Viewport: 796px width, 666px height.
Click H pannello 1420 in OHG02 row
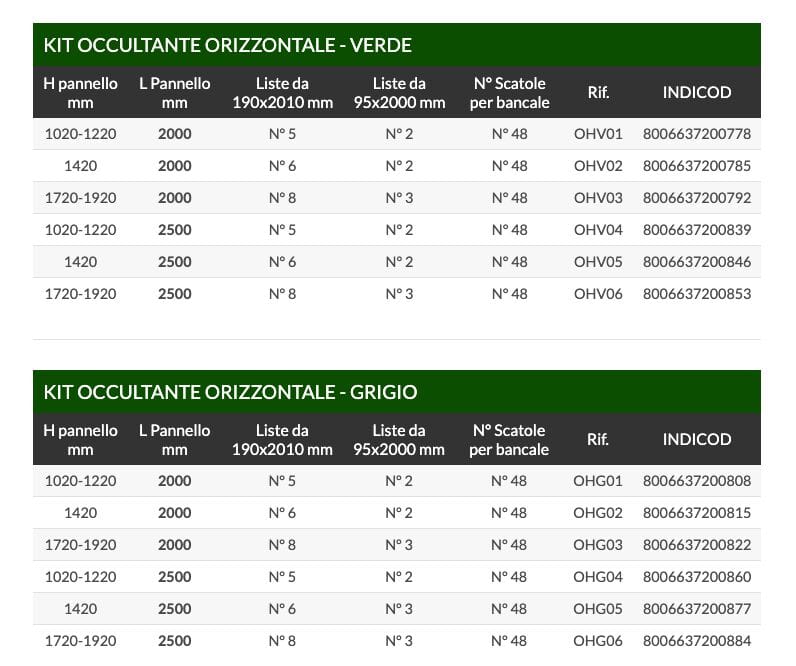point(81,513)
